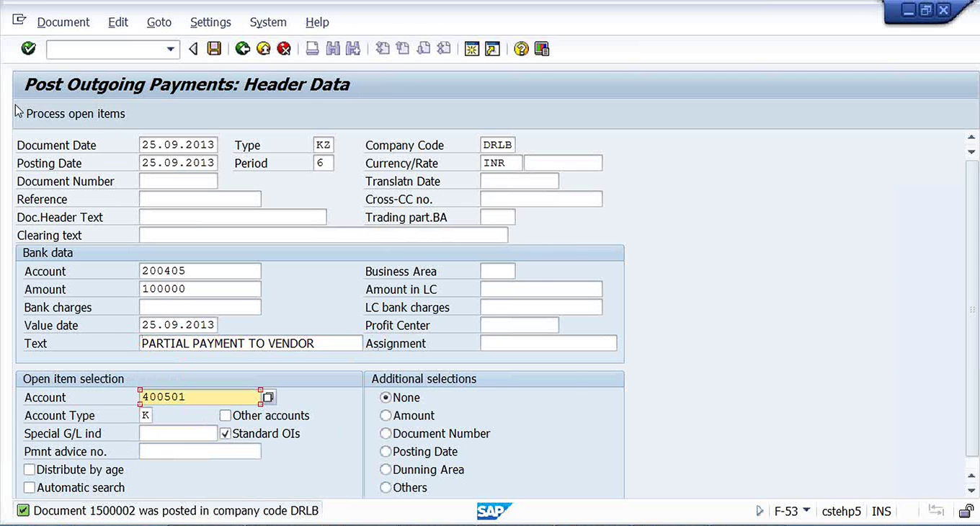Click the Reference input field

(200, 199)
